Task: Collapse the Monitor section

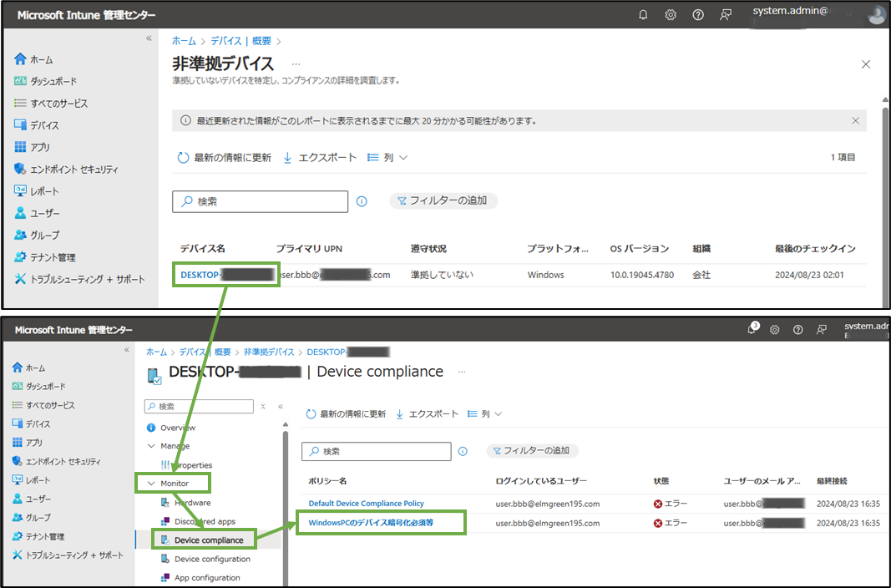Action: pyautogui.click(x=152, y=484)
